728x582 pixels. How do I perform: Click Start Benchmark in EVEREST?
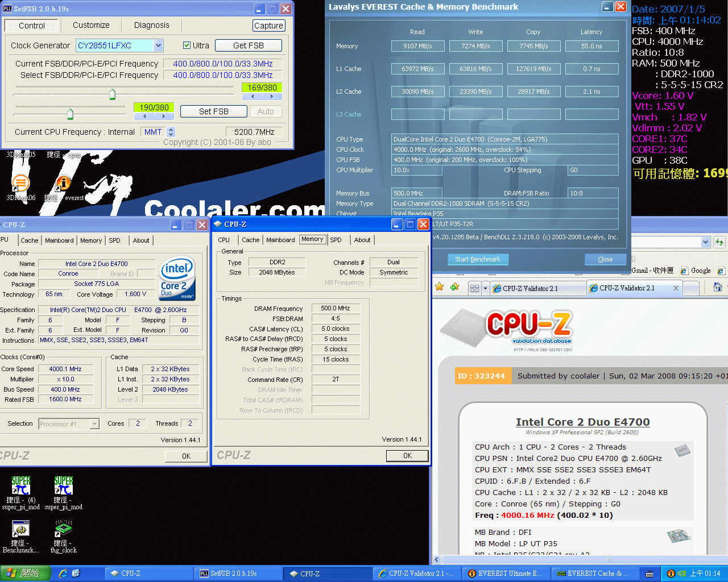point(478,259)
